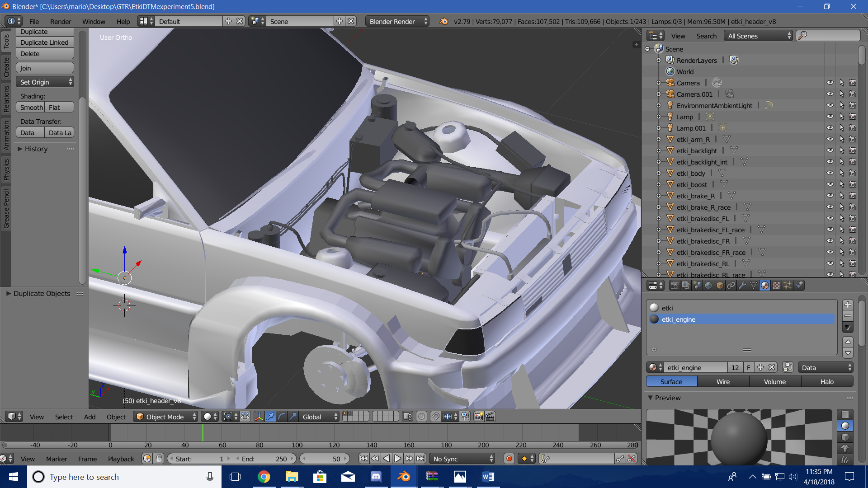Viewport: 868px width, 488px height.
Task: Open the Modifiers properties tab (wrench icon)
Action: pyautogui.click(x=742, y=286)
